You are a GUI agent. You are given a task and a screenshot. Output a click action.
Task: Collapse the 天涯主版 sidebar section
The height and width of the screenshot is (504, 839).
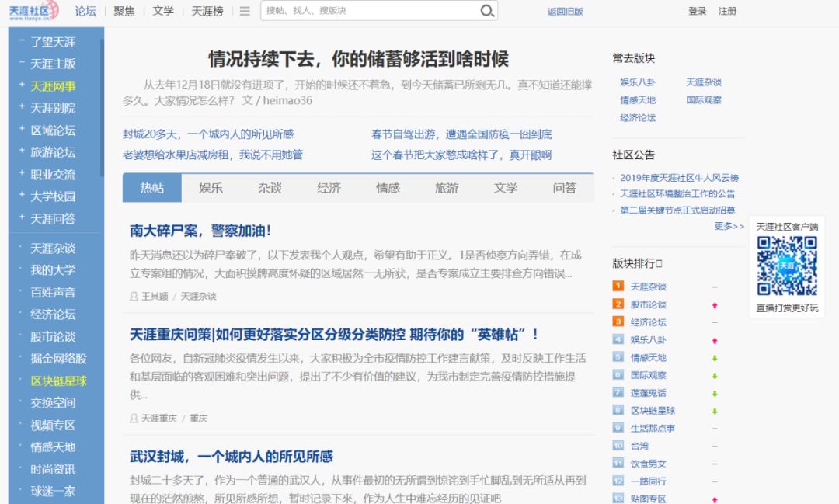22,62
